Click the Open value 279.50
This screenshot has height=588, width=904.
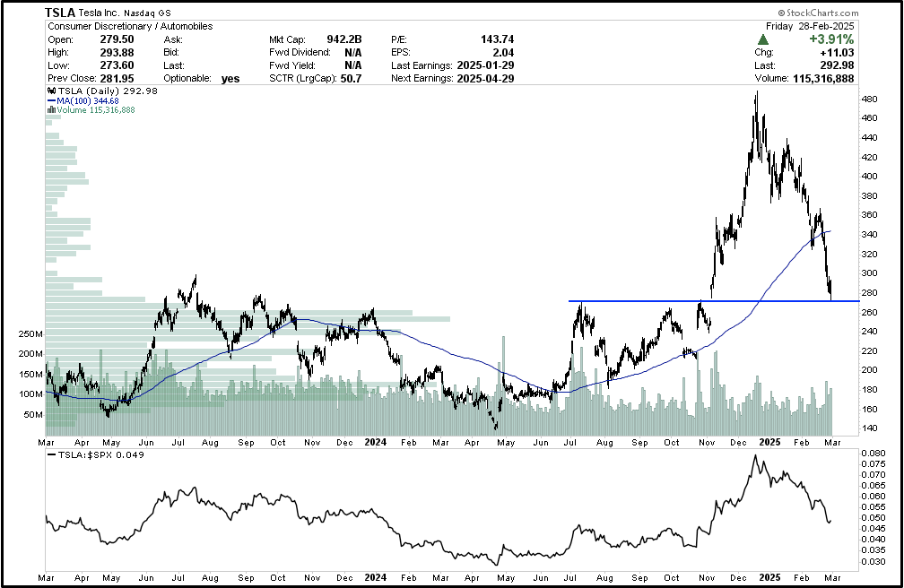click(117, 39)
